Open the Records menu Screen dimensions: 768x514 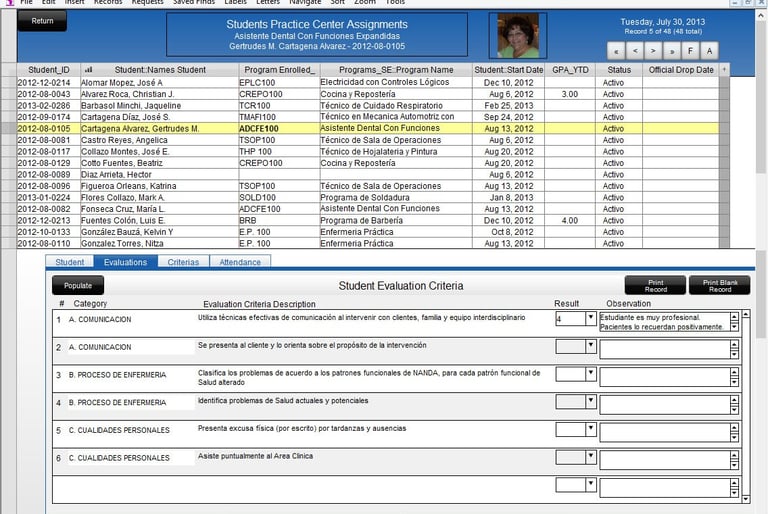[108, 2]
